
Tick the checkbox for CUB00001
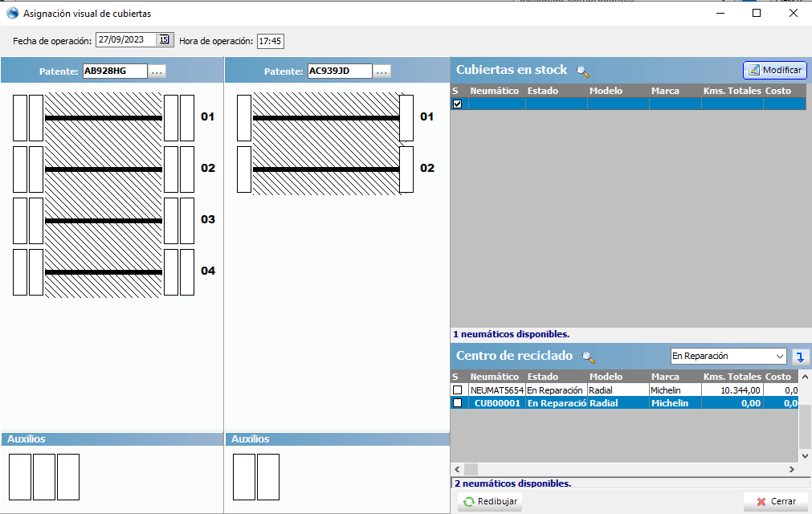(x=457, y=403)
